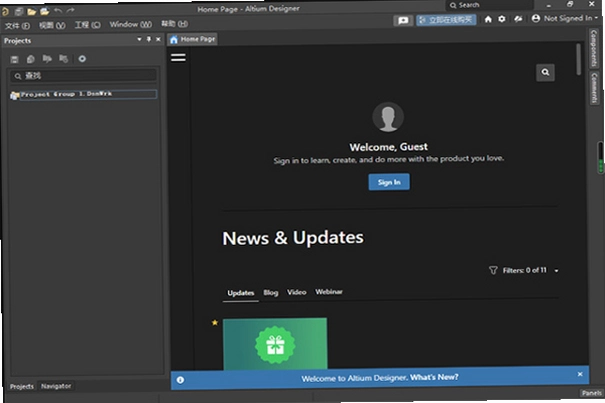This screenshot has height=403, width=605.
Task: Switch to Navigator tab at panel bottom
Action: click(x=56, y=386)
